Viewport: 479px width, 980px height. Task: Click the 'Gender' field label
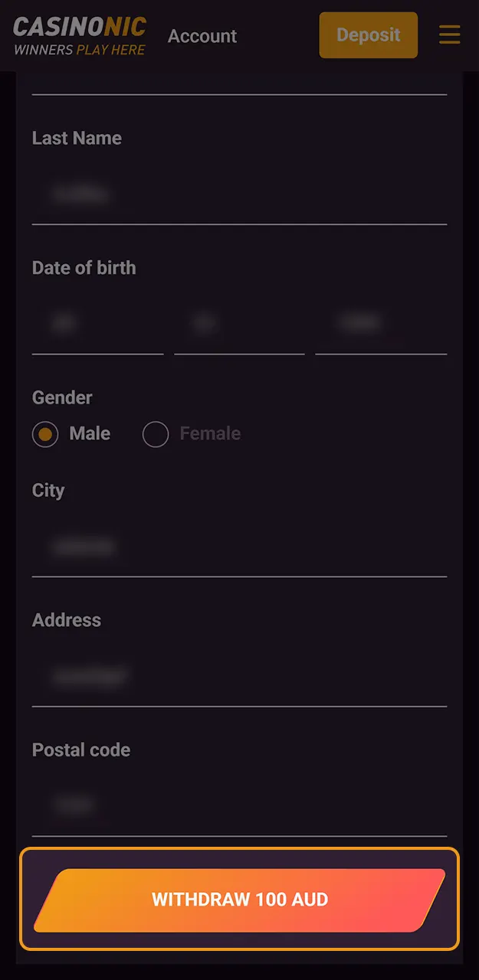coord(61,397)
